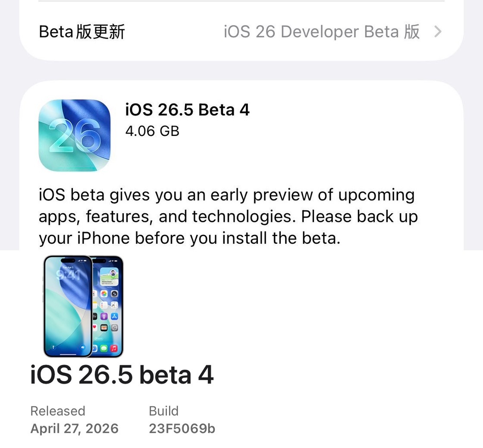Open the Camera app icon on the home screen
The height and width of the screenshot is (448, 483).
tap(114, 294)
